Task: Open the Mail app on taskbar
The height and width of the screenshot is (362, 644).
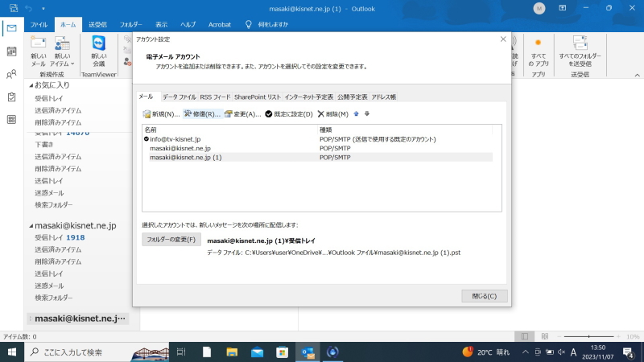Action: [257, 352]
